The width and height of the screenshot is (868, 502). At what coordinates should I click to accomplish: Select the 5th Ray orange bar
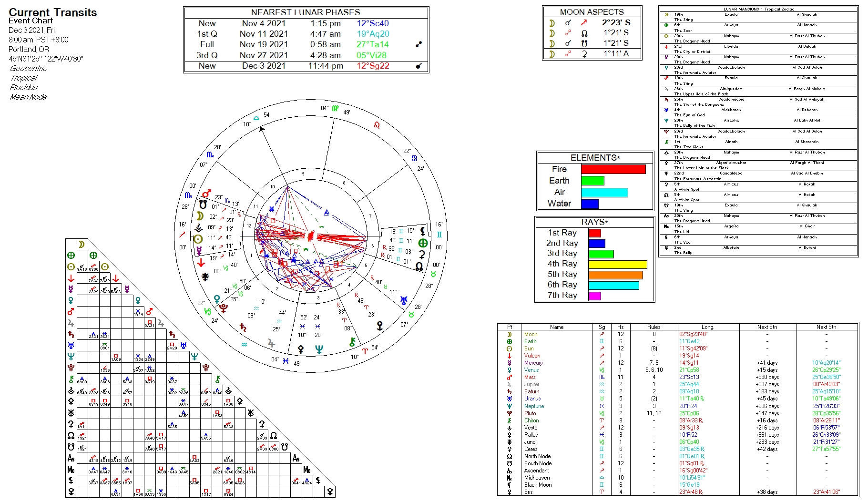pos(616,275)
